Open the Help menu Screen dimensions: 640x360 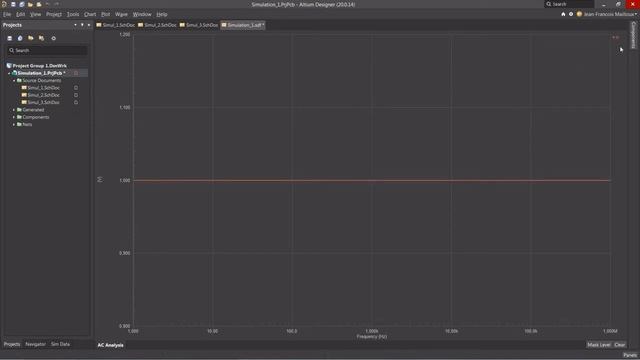pos(162,14)
